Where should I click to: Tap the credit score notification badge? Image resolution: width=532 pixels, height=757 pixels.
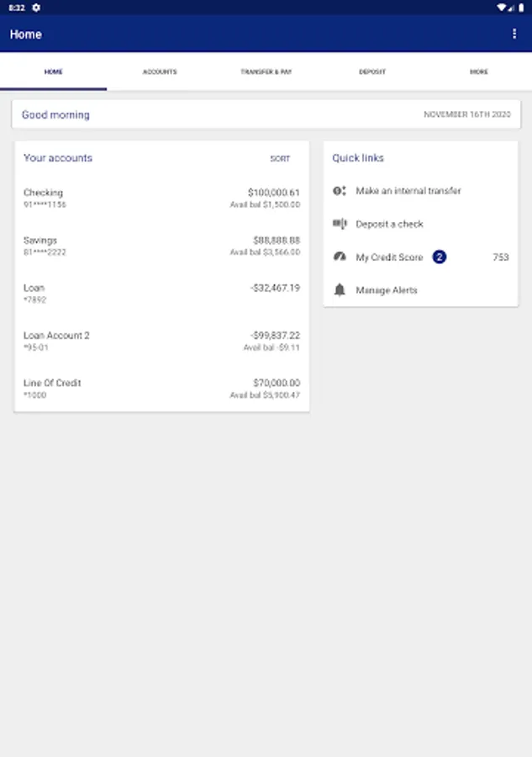tap(439, 257)
